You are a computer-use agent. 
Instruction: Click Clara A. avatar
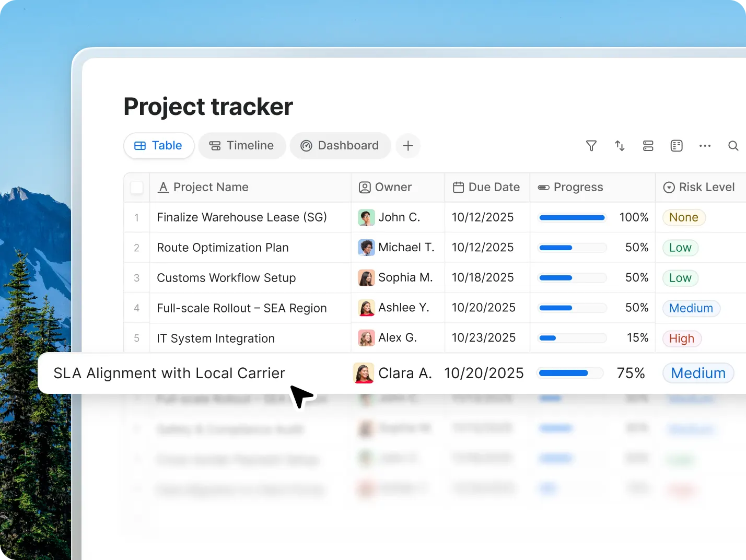click(x=364, y=373)
